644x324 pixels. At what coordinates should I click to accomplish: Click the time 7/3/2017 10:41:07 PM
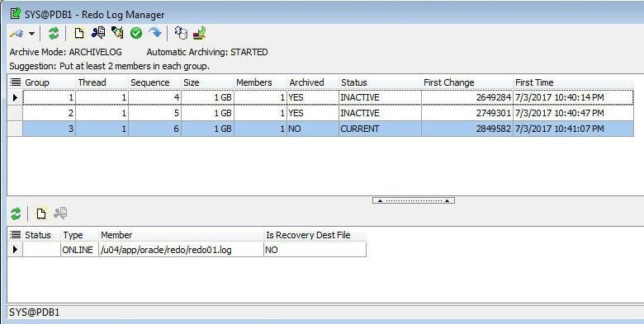[573, 129]
